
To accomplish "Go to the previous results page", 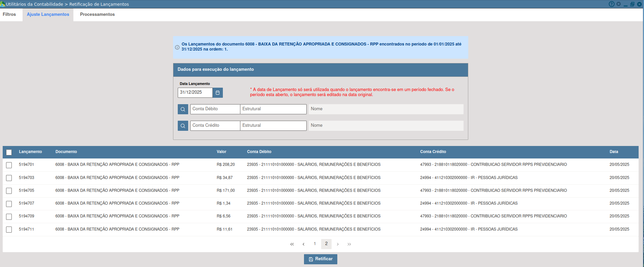I will pyautogui.click(x=303, y=244).
